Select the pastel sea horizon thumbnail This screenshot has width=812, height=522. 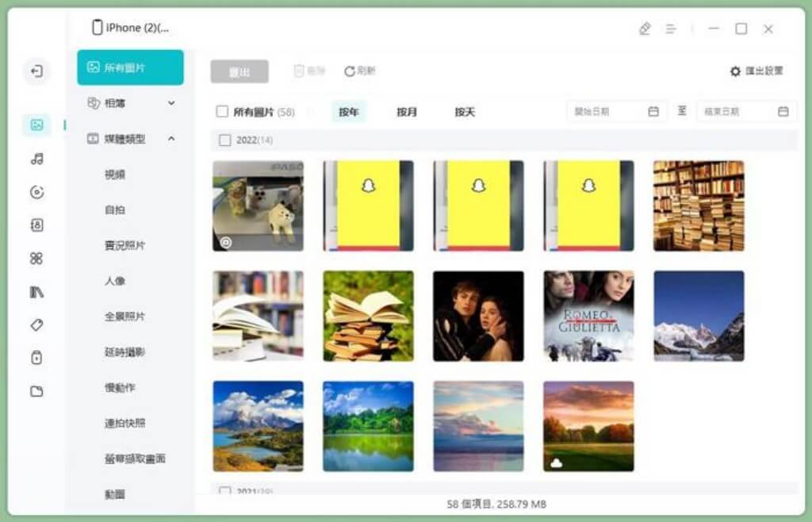point(478,426)
